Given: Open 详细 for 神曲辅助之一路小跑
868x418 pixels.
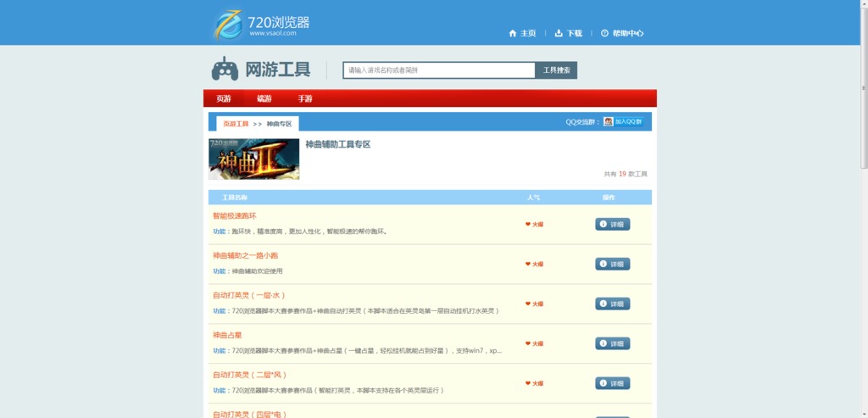Looking at the screenshot, I should pos(612,264).
